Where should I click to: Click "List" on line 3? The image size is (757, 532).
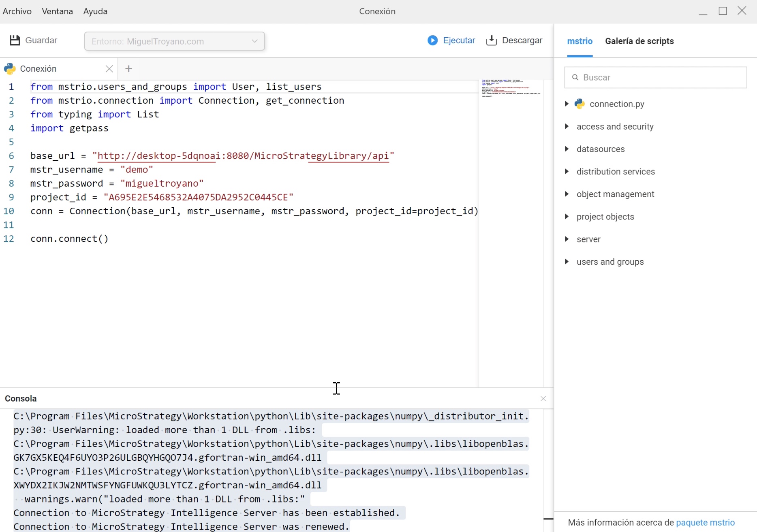[148, 114]
